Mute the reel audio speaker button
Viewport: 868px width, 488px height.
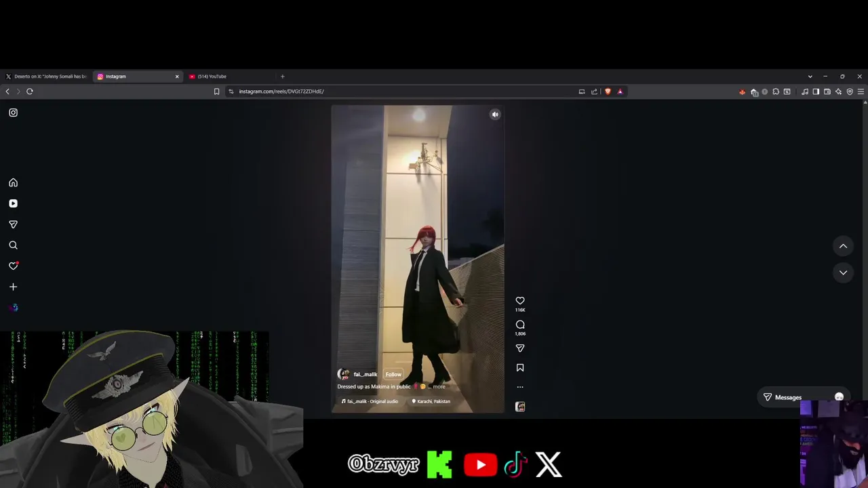495,115
